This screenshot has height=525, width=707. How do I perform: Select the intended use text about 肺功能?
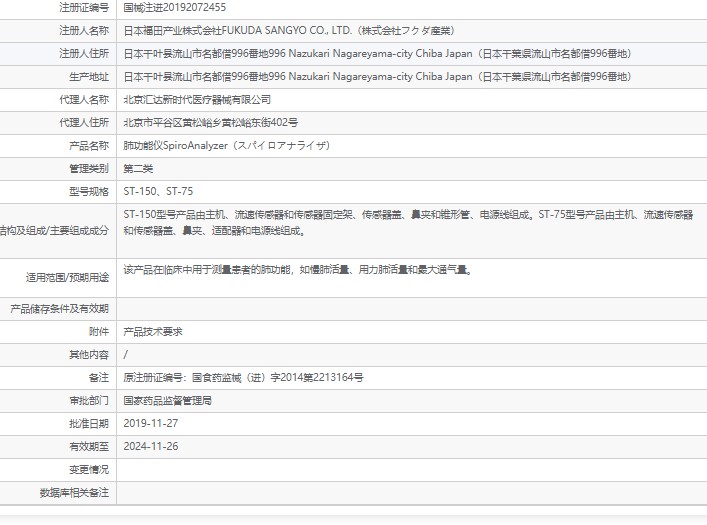coord(298,270)
